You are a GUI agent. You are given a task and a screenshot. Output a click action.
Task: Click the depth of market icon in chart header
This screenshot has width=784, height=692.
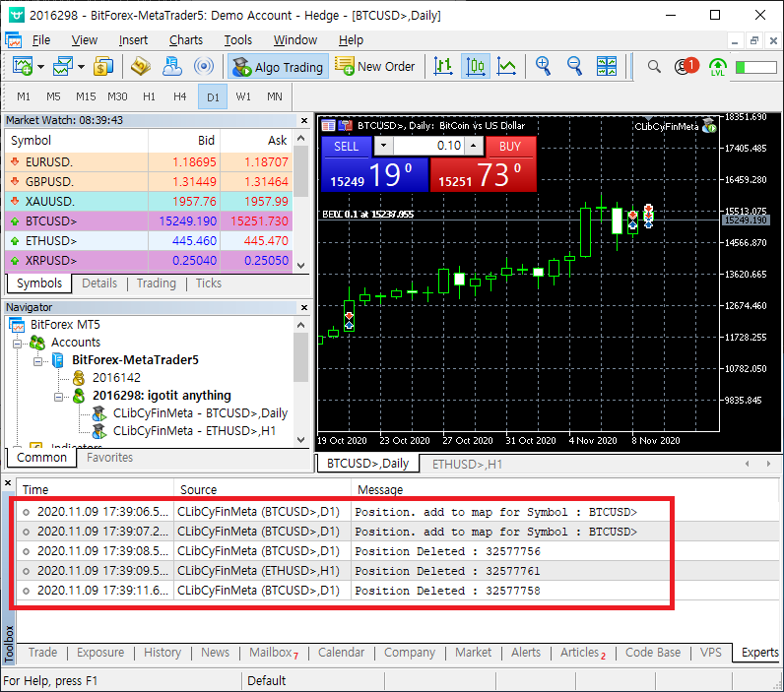[x=329, y=126]
